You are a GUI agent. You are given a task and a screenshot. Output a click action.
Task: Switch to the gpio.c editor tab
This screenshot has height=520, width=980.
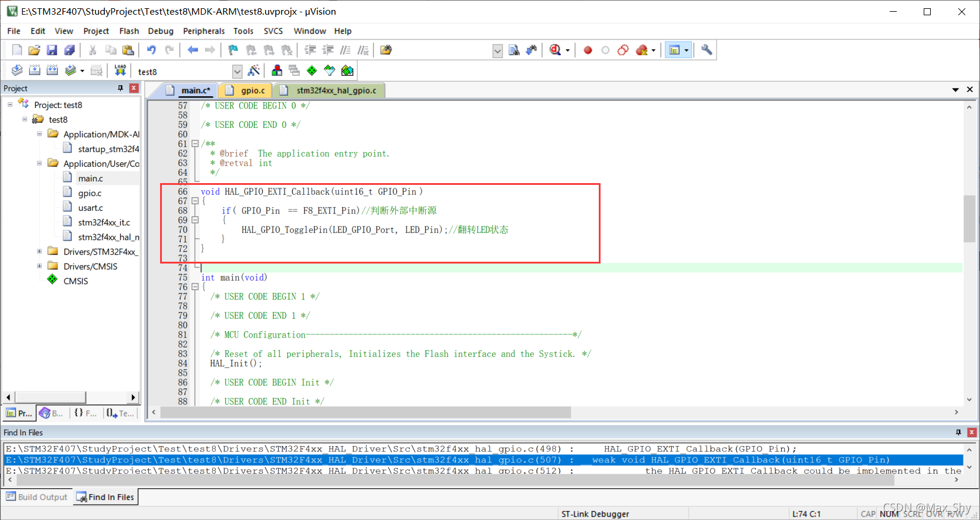click(x=247, y=90)
